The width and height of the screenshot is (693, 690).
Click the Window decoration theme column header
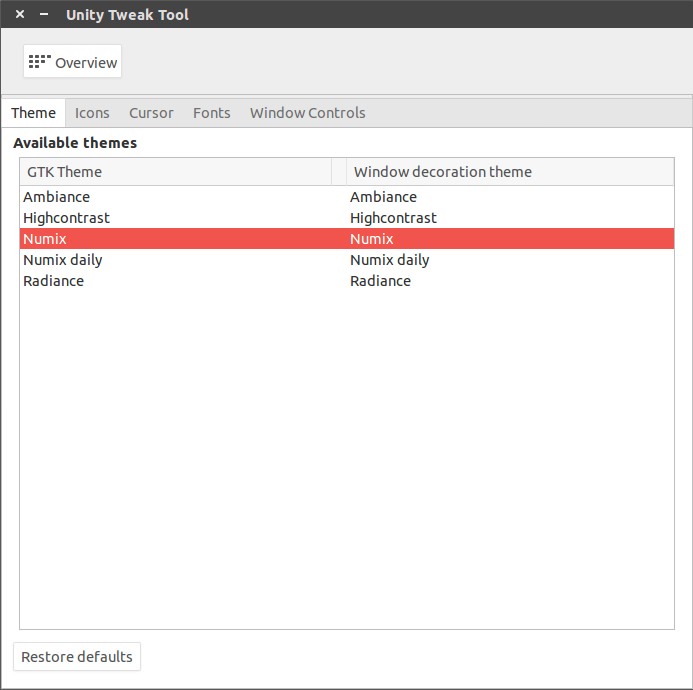point(510,172)
